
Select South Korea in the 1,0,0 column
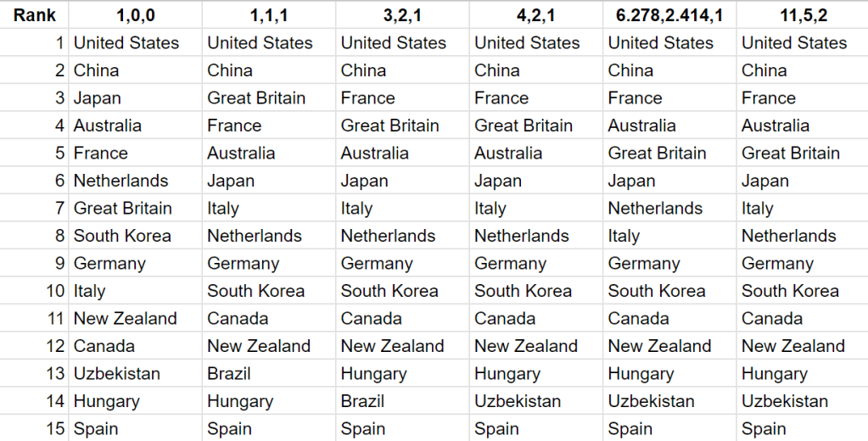122,236
